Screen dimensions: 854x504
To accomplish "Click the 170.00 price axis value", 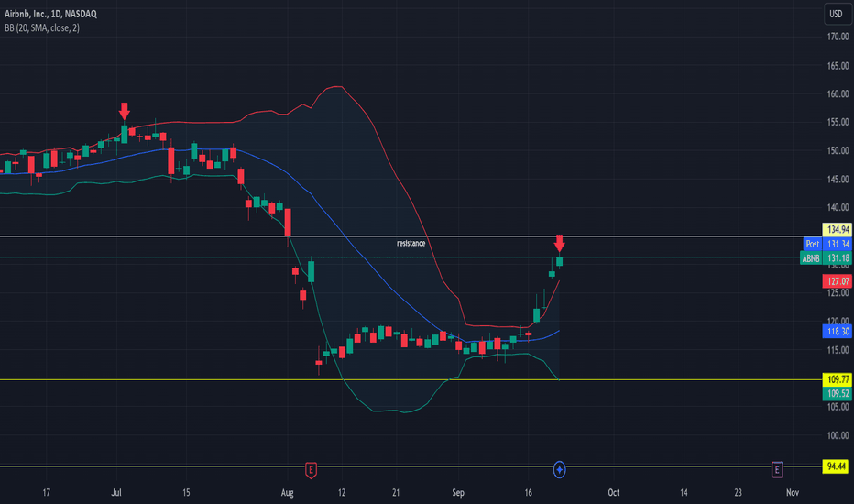I will click(838, 37).
